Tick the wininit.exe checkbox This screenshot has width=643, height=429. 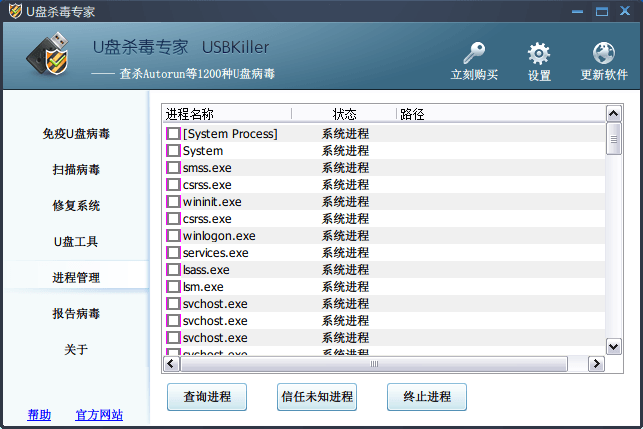[173, 202]
